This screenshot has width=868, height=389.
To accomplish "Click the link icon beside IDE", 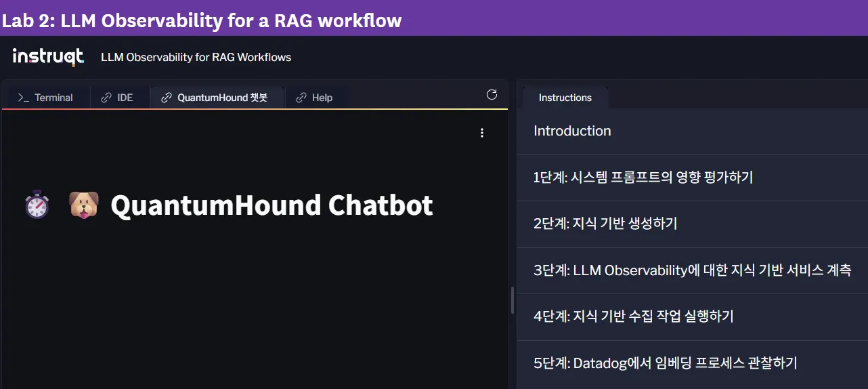I will point(106,98).
